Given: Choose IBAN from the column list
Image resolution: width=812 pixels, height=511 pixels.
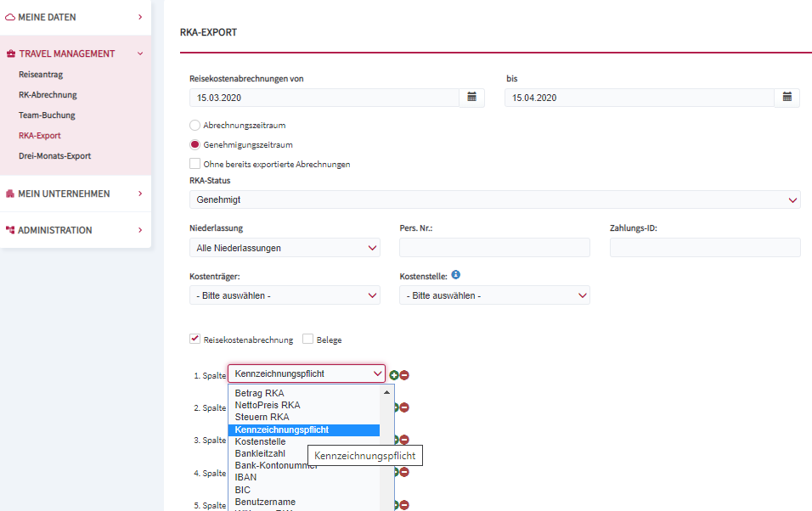Looking at the screenshot, I should tap(245, 477).
